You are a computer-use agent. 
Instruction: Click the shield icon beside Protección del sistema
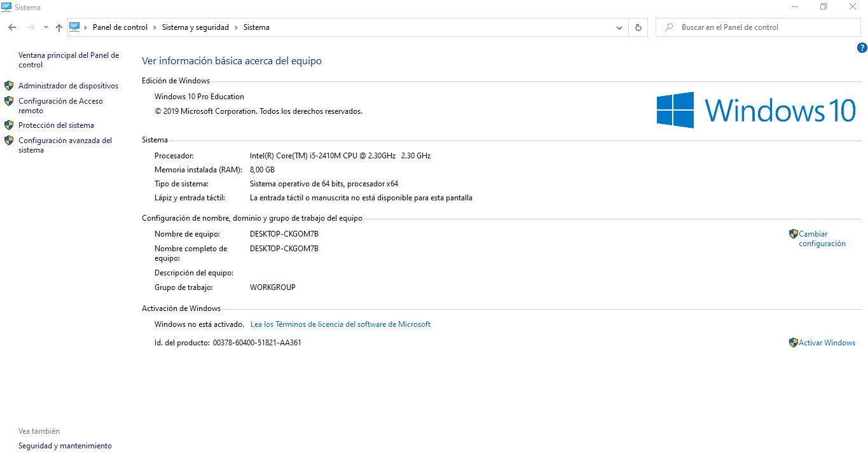coord(9,125)
